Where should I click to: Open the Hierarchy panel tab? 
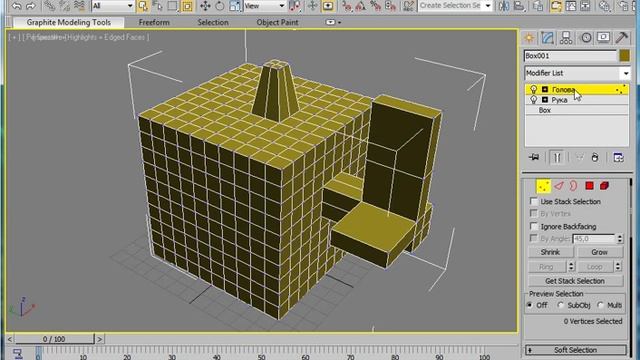coord(566,38)
